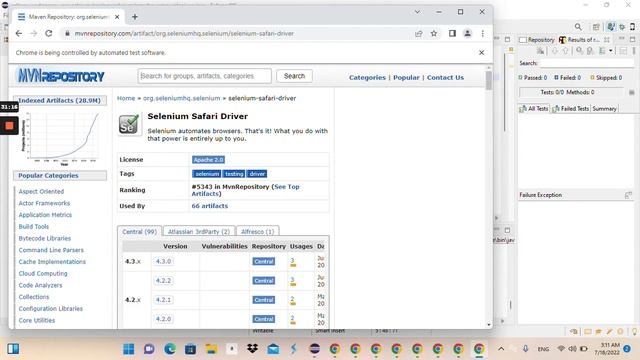Open Actor Frameworks category
The width and height of the screenshot is (640, 360).
(44, 203)
